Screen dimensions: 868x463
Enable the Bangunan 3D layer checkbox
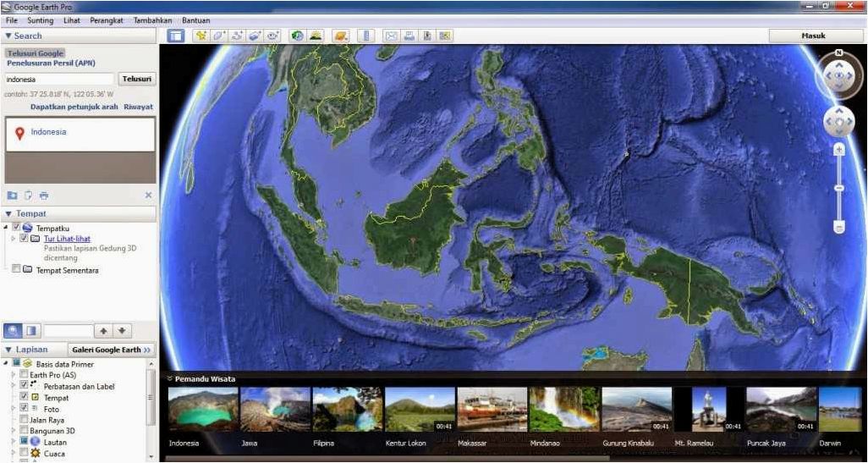(23, 430)
